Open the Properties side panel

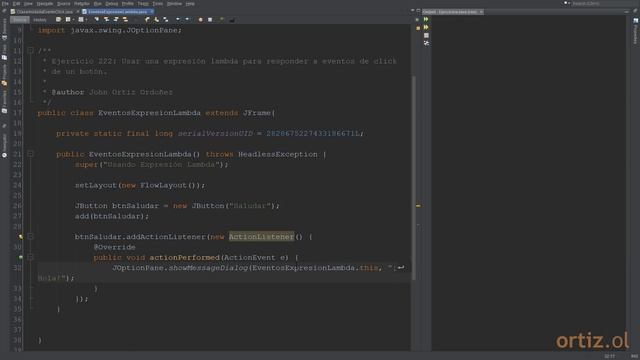[x=636, y=31]
